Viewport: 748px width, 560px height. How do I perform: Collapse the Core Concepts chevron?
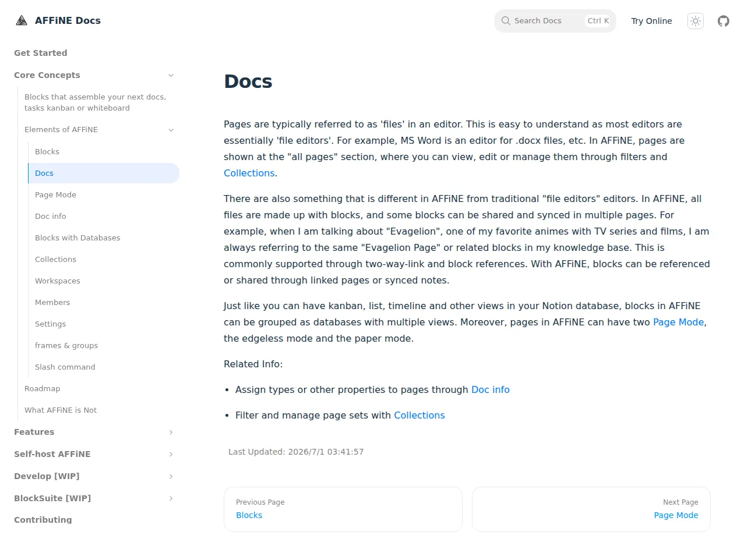coord(171,75)
